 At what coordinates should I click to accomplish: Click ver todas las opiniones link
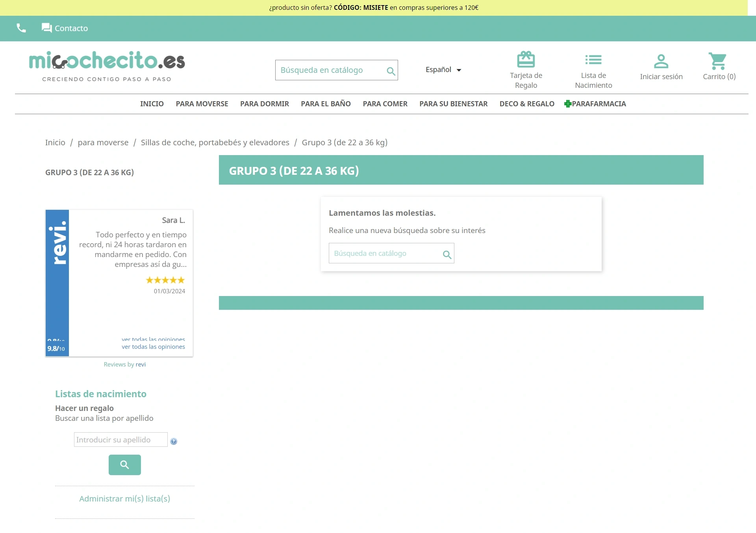153,347
